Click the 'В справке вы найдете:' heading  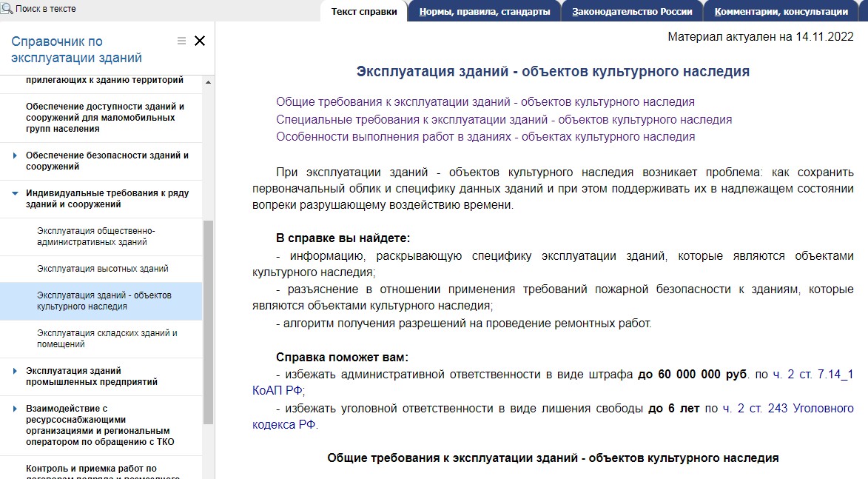coord(343,238)
